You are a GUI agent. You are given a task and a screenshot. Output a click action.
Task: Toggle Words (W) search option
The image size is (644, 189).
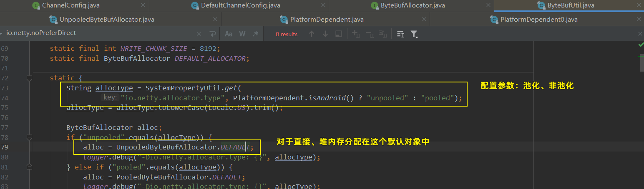[x=242, y=34]
